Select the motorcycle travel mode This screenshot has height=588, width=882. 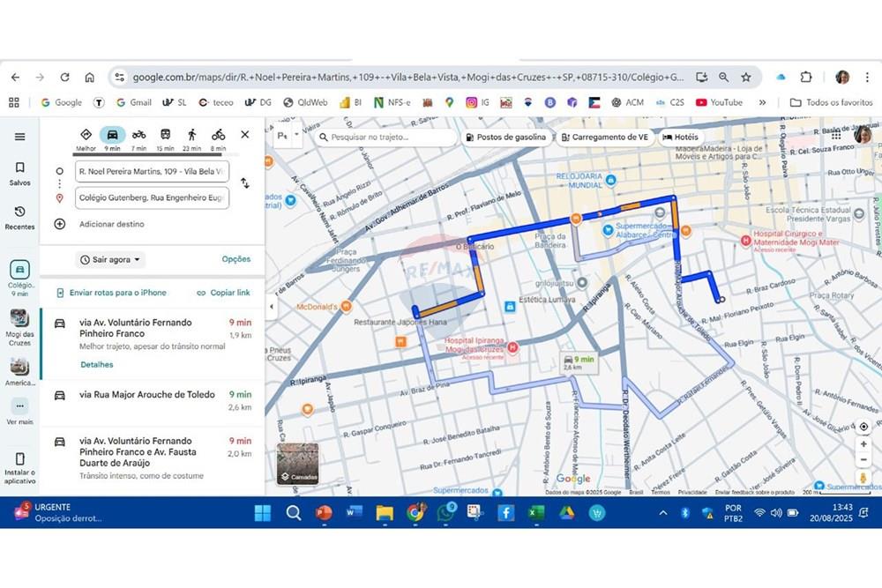(x=138, y=135)
